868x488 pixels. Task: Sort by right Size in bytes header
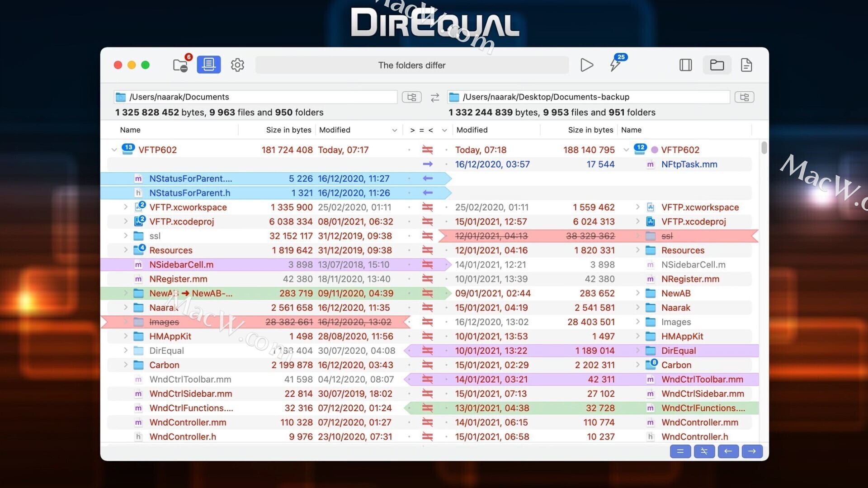(590, 130)
